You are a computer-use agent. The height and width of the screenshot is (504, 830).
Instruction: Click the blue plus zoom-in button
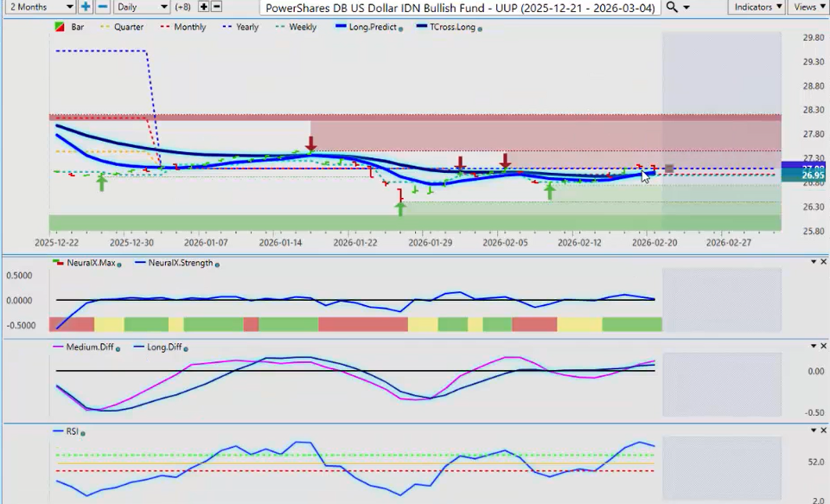pos(86,7)
